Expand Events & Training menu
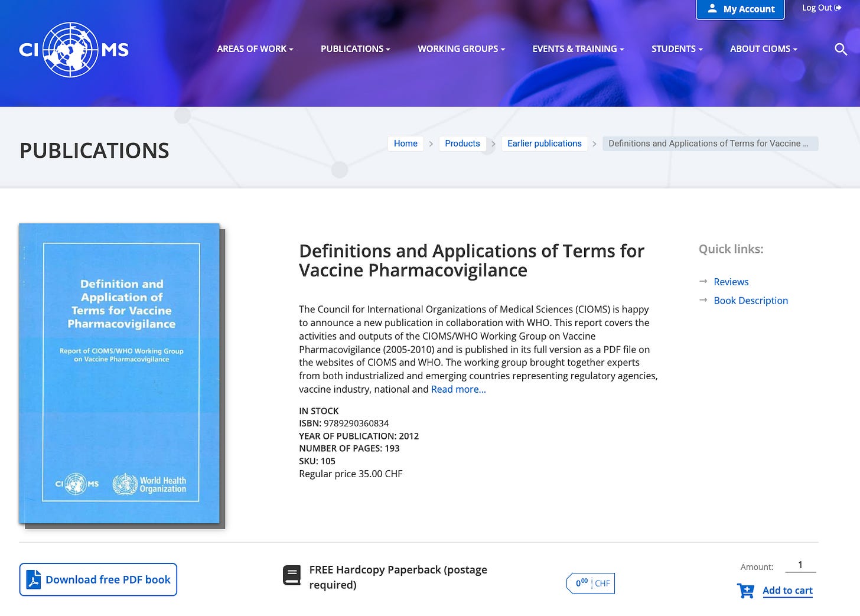 (578, 49)
